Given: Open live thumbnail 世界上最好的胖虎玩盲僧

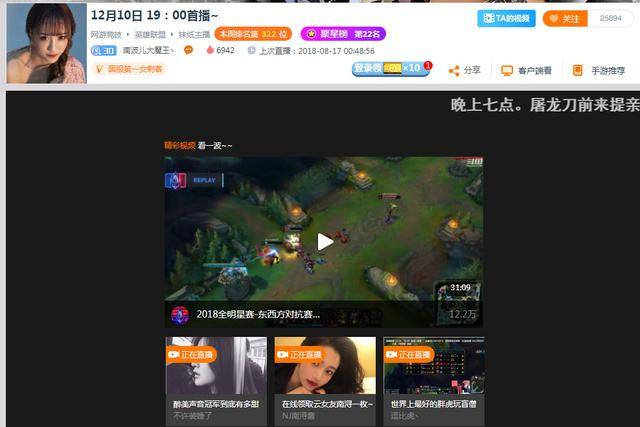Looking at the screenshot, I should tap(434, 365).
